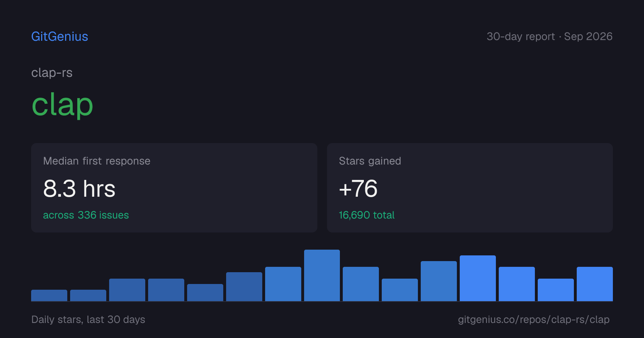This screenshot has width=644, height=338.
Task: Click the bar immediately left of the tallest bar
Action: pyautogui.click(x=283, y=284)
